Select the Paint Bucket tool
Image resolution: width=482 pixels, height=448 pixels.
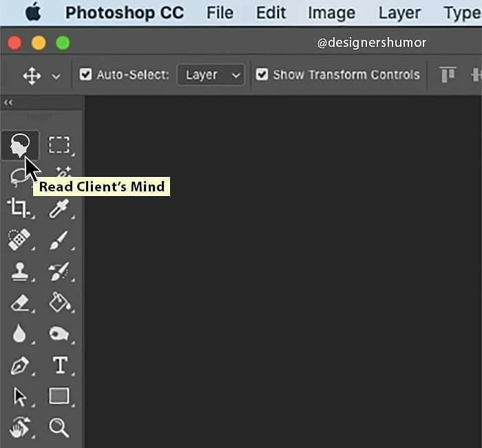pyautogui.click(x=60, y=302)
